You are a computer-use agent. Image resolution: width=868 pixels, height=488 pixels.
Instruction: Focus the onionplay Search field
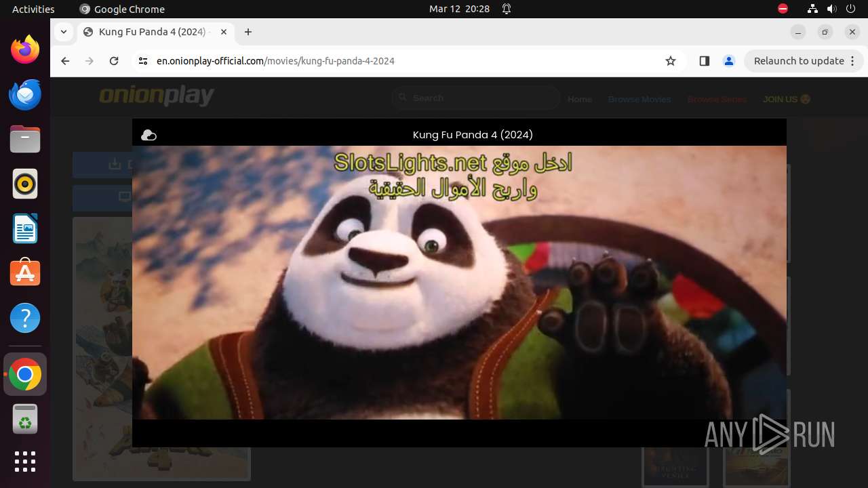click(x=475, y=98)
